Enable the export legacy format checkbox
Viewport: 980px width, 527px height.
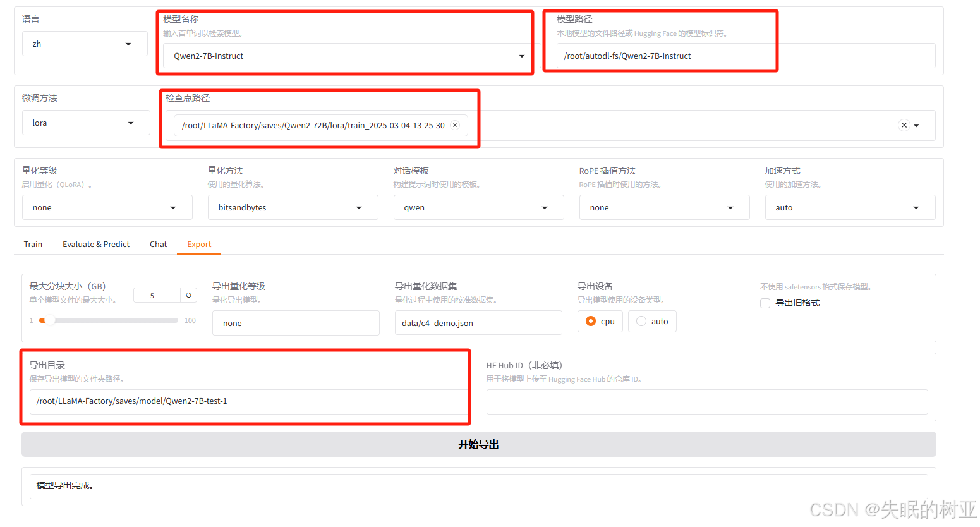(765, 303)
